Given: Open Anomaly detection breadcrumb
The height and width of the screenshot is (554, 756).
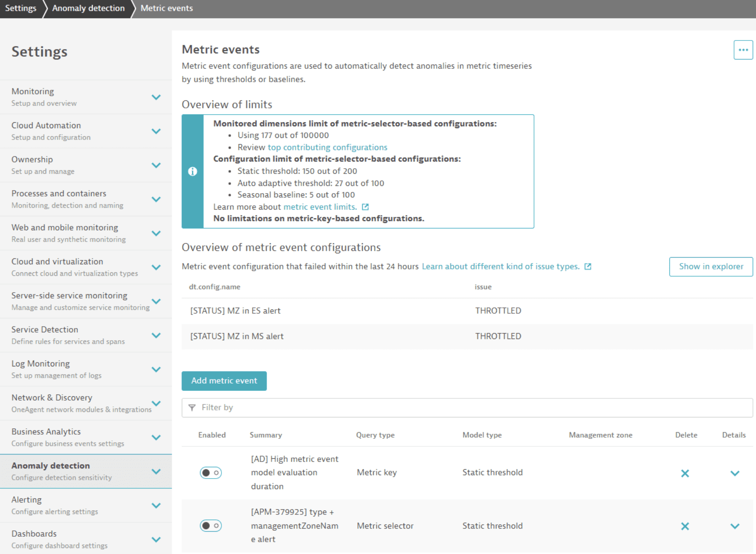Looking at the screenshot, I should 88,8.
